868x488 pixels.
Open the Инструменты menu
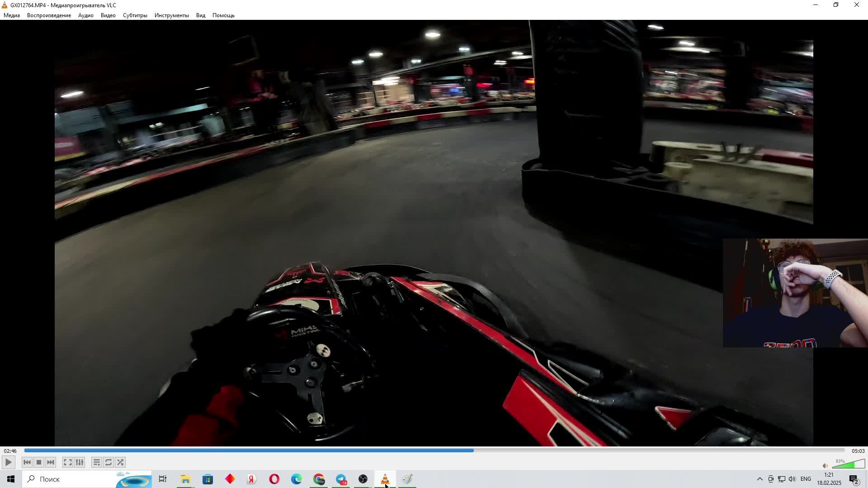tap(171, 15)
